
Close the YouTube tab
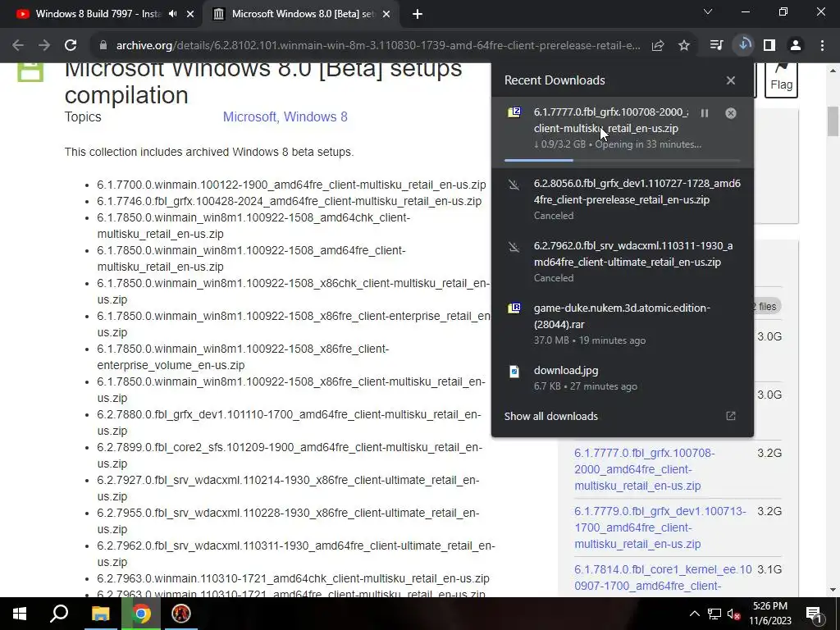190,14
